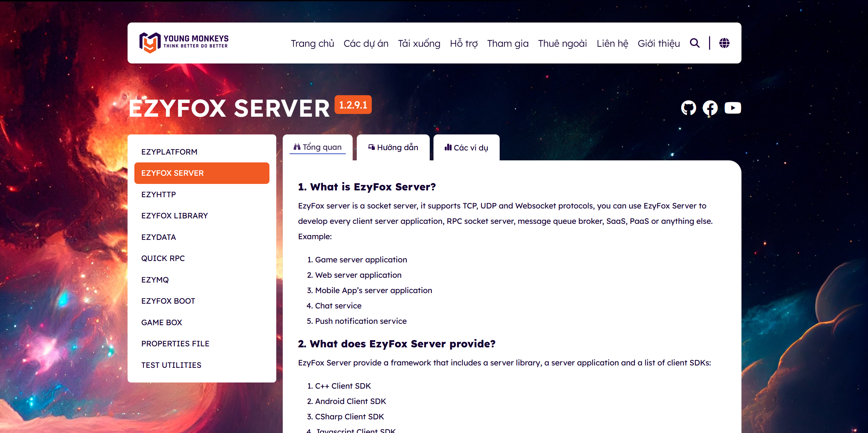868x433 pixels.
Task: Select TEST UTILITIES sidebar item
Action: pos(171,365)
